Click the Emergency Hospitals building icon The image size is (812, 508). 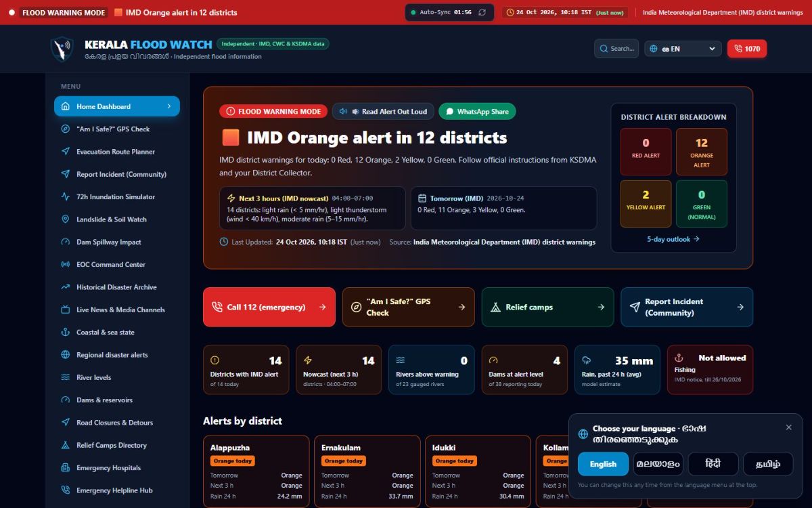[66, 468]
